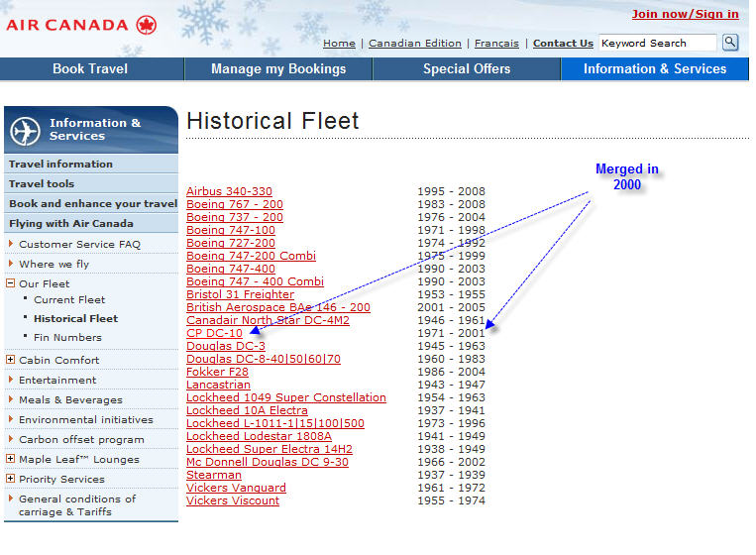Open Boeing 747 - 400 Combi link
The image size is (756, 555).
(x=255, y=281)
